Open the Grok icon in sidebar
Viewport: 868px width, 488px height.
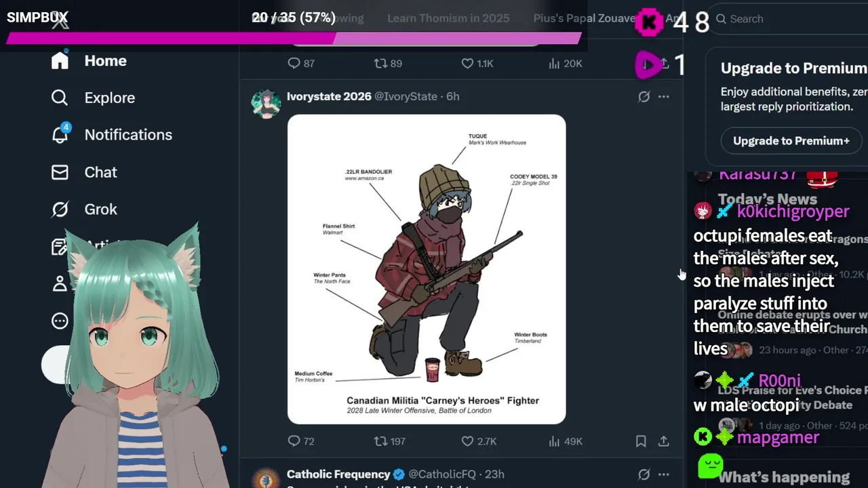[60, 209]
